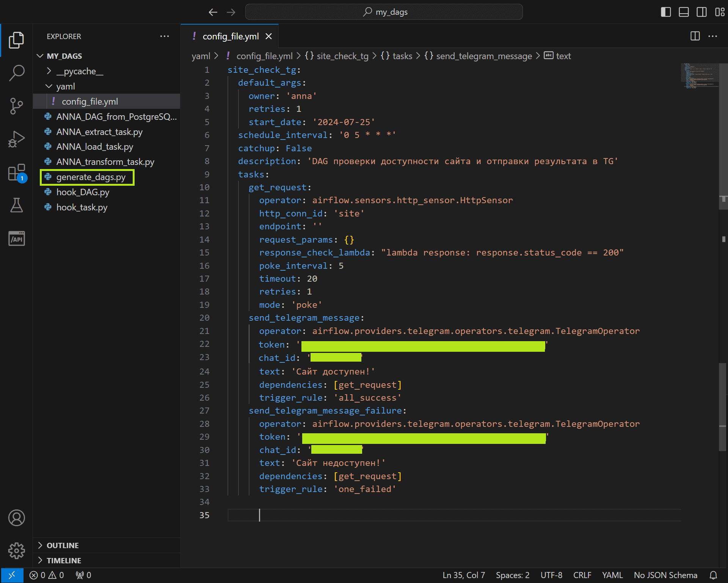Click No JSON Schema status item
The image size is (728, 583).
tap(665, 575)
